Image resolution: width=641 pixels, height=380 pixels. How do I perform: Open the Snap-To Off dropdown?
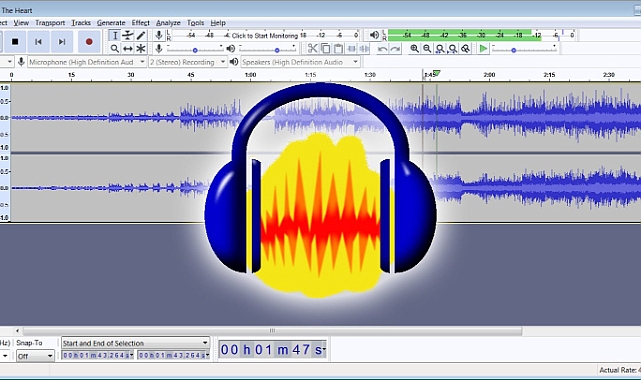coord(35,356)
